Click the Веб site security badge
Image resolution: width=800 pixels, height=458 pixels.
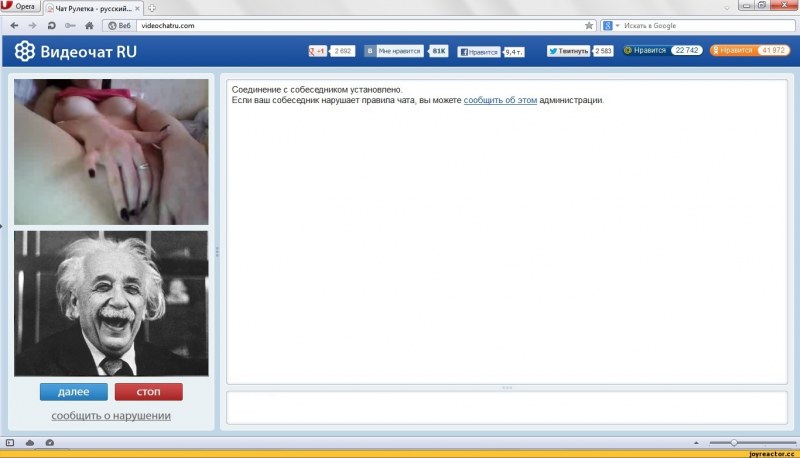tap(119, 26)
